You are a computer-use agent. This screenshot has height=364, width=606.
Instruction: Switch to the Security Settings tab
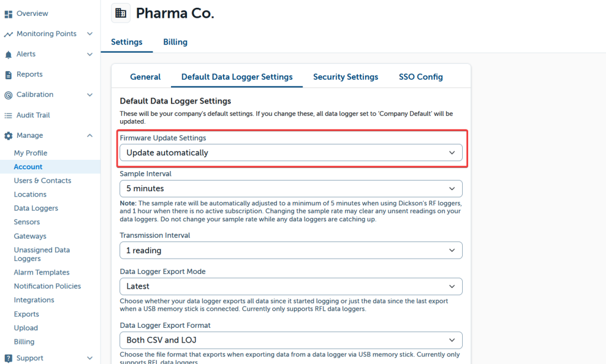pyautogui.click(x=346, y=77)
